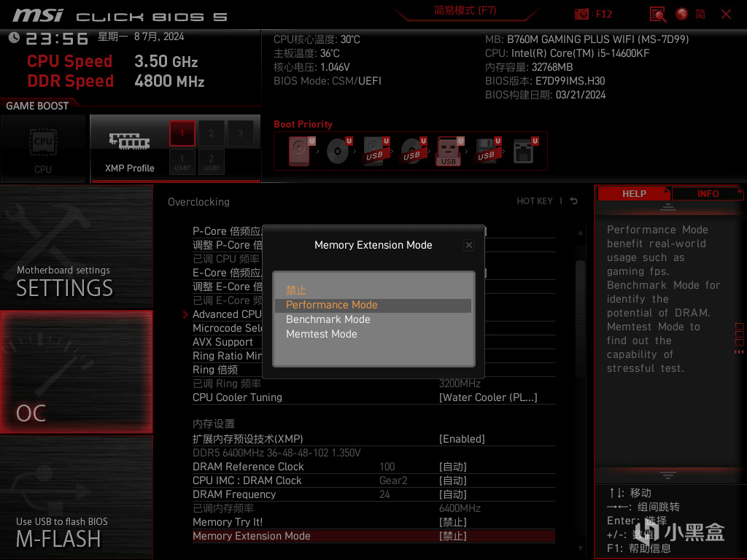Select XMP profile 2

click(x=211, y=133)
